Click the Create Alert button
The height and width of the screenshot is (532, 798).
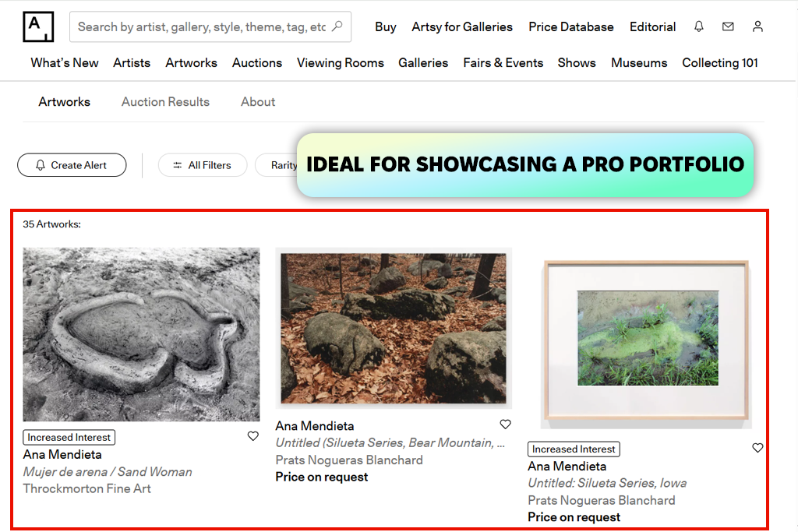point(72,165)
